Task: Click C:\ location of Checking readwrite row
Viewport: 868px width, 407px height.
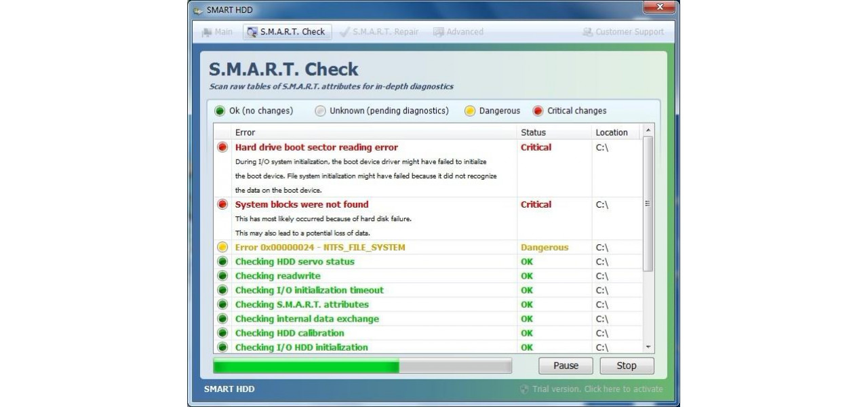Action: [602, 276]
